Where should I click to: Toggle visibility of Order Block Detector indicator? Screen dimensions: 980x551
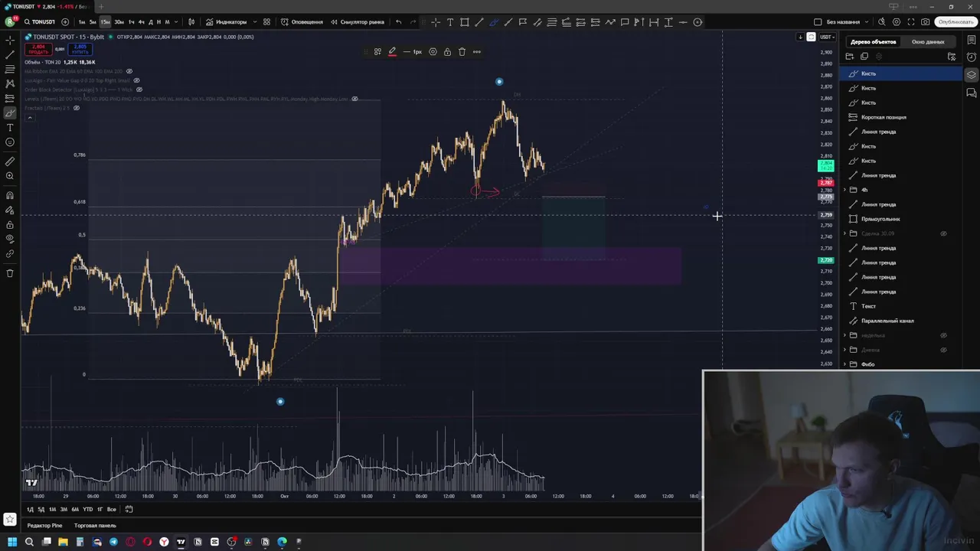click(x=138, y=90)
